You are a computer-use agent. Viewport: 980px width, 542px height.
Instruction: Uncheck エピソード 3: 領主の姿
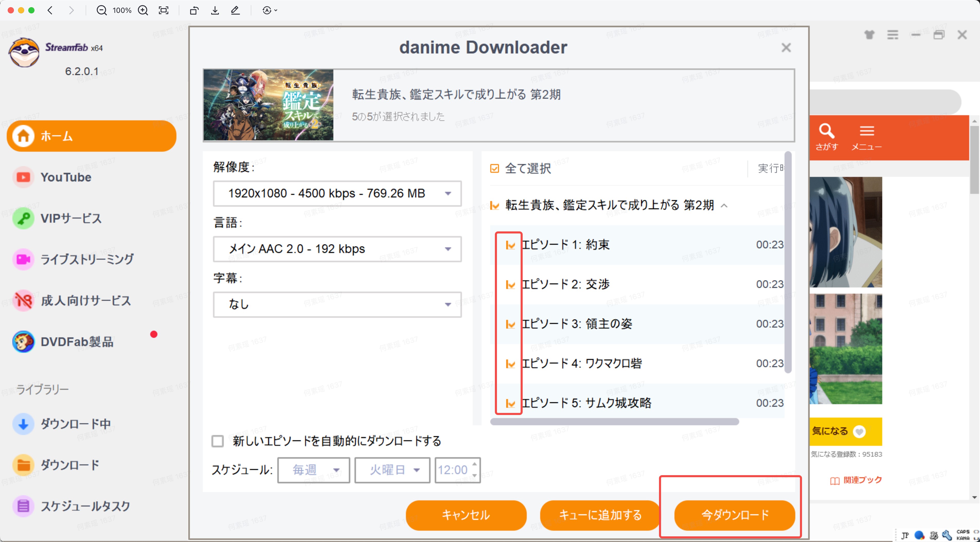point(510,324)
